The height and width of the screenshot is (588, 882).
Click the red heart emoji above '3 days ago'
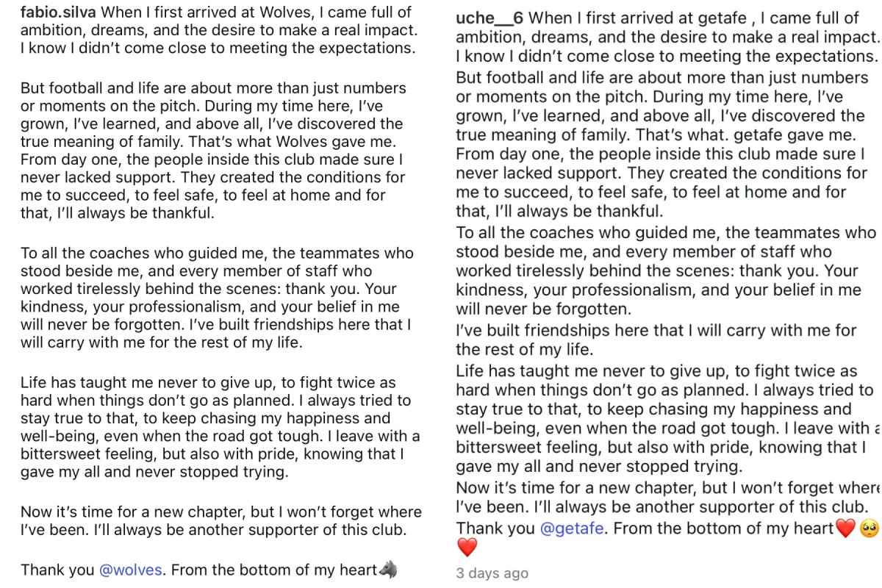(467, 547)
